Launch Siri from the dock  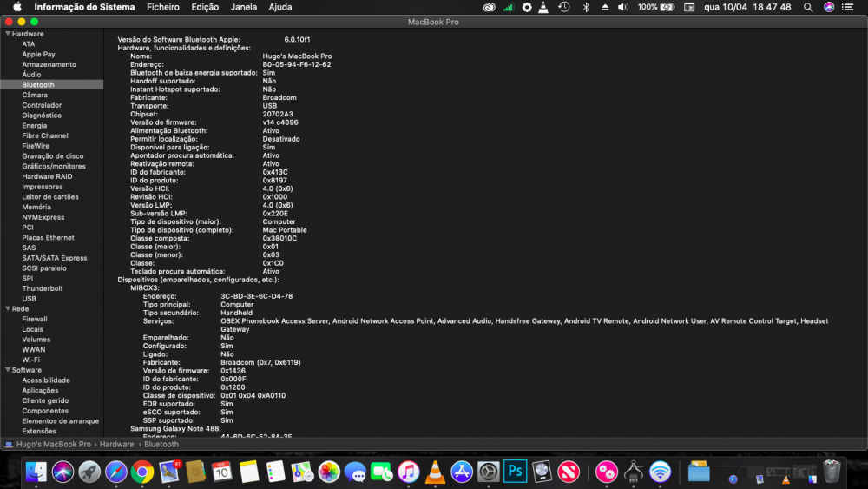[x=62, y=472]
